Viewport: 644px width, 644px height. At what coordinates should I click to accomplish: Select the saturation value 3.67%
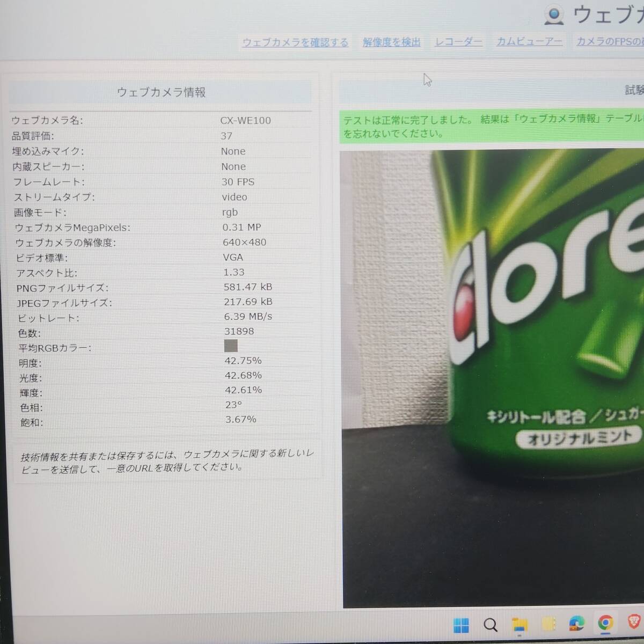[240, 419]
